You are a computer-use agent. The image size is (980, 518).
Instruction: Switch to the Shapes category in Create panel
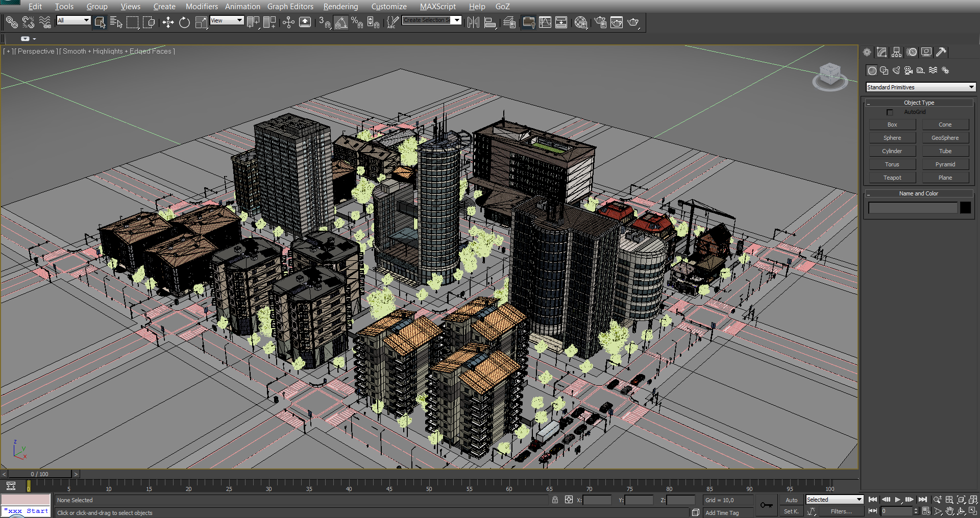coord(884,70)
